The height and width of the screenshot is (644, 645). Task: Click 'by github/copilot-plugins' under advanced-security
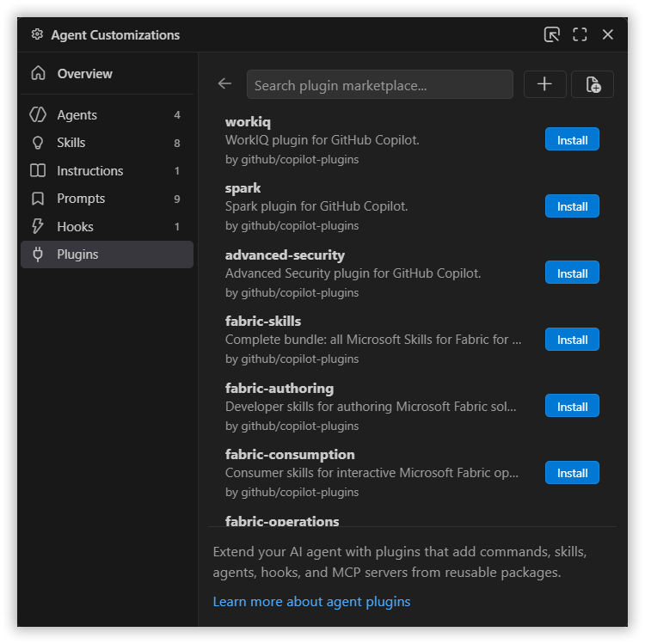pyautogui.click(x=292, y=293)
